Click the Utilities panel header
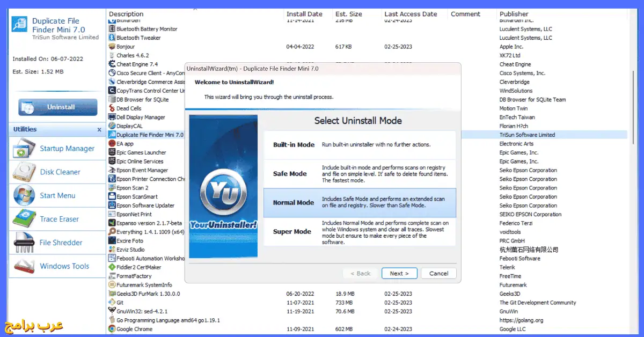Image resolution: width=644 pixels, height=337 pixels. (57, 129)
